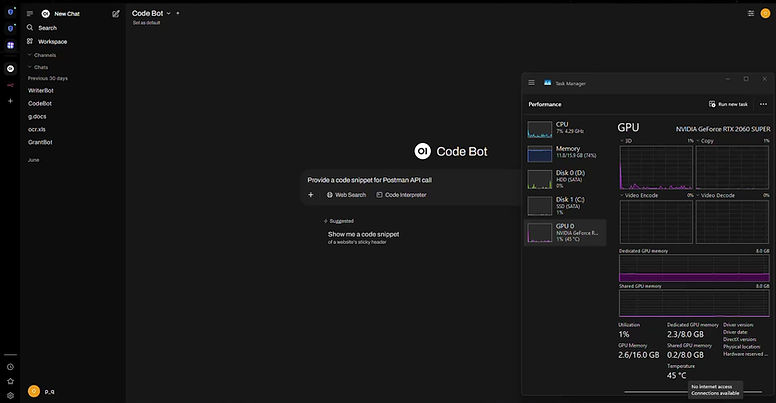
Task: Select Memory in Task Manager performance list
Action: (565, 153)
